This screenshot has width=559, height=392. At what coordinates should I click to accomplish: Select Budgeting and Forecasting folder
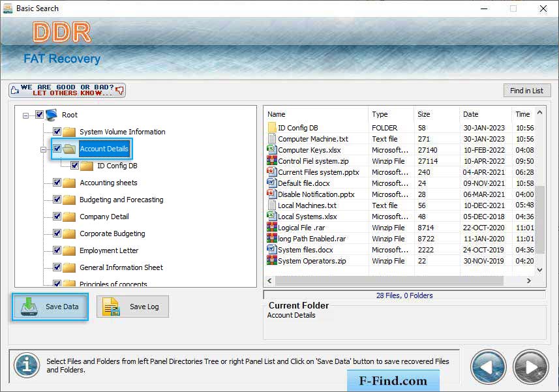[121, 200]
